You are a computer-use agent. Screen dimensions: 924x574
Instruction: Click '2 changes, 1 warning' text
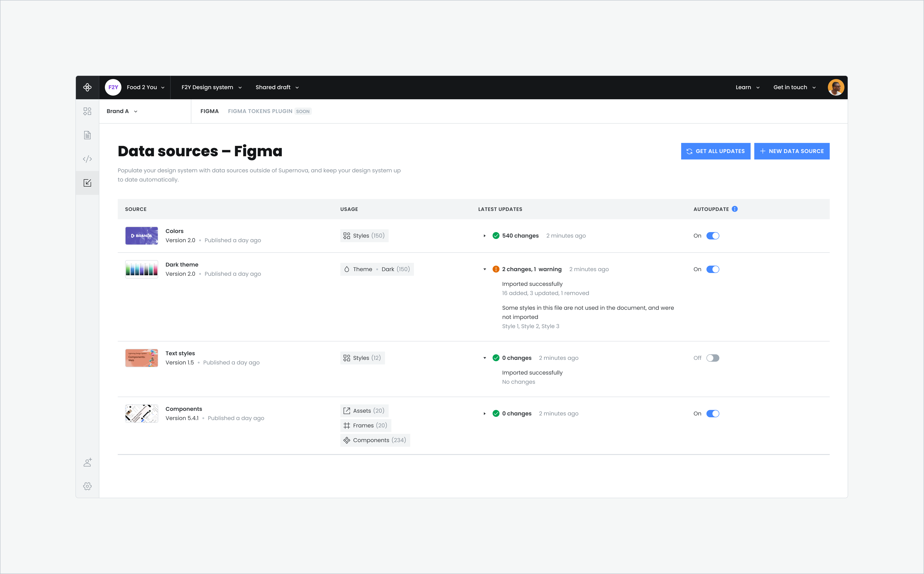[x=531, y=269]
